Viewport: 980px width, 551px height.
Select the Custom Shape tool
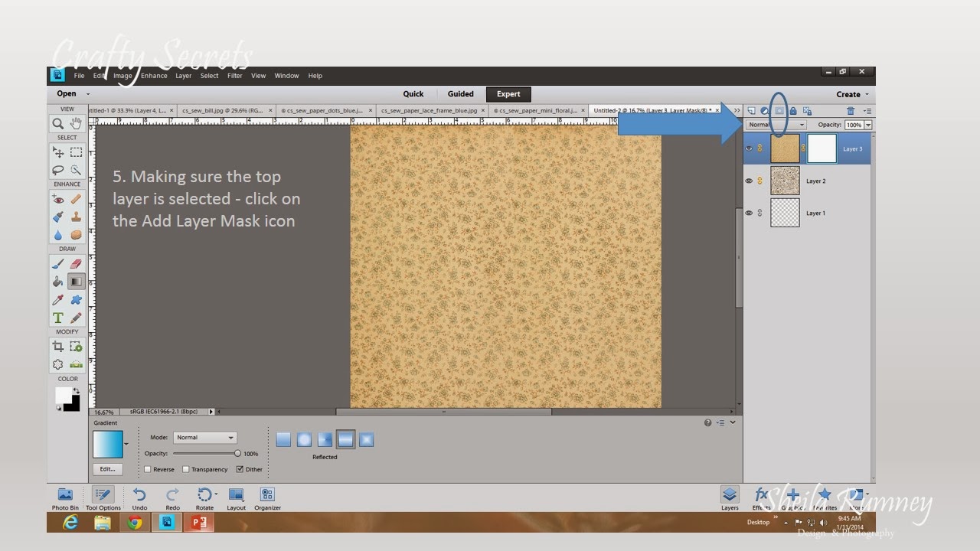[x=76, y=301]
